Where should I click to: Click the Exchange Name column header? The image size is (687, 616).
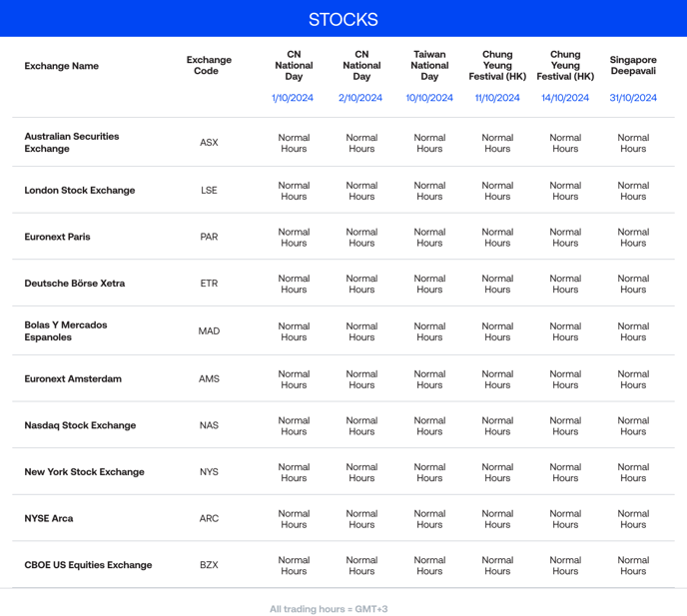61,66
